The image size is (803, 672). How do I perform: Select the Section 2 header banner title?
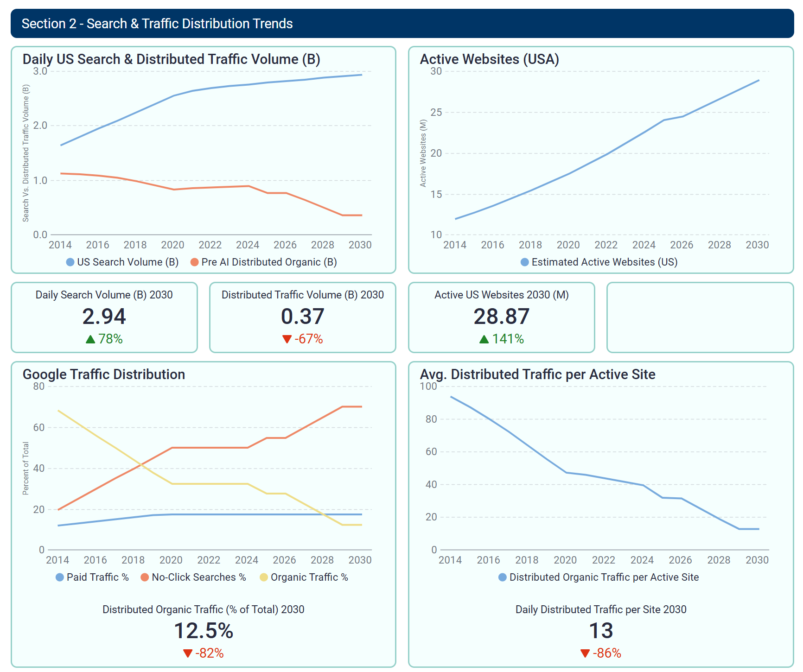[157, 24]
